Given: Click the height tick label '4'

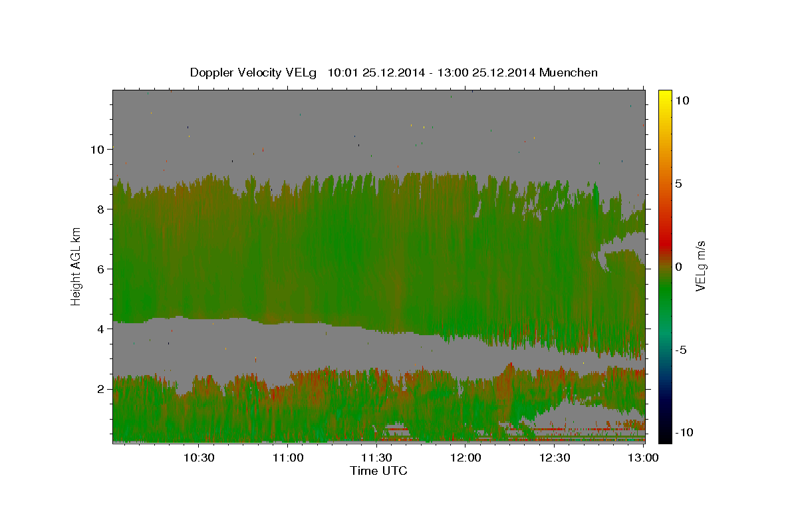Looking at the screenshot, I should click(100, 329).
